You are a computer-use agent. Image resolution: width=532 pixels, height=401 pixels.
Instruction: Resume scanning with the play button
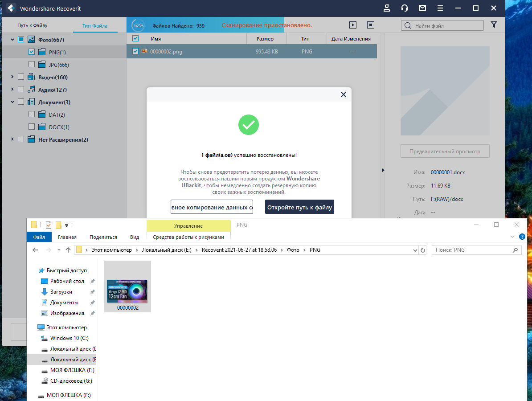point(353,25)
